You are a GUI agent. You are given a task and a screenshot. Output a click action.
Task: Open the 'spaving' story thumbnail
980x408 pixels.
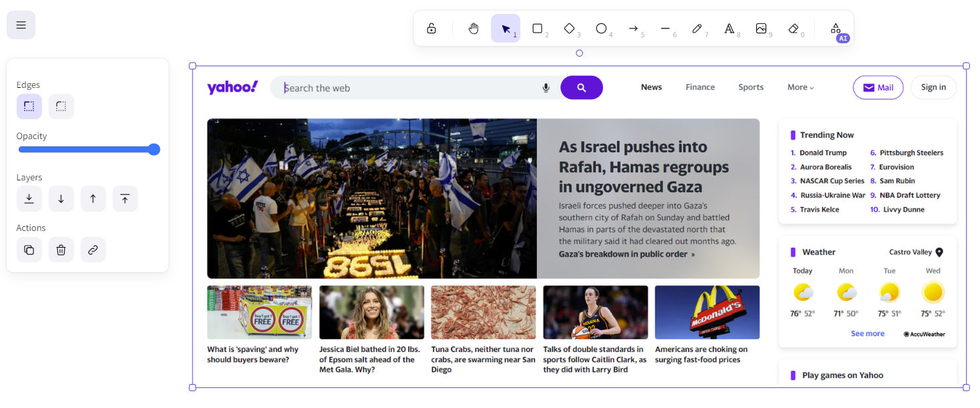(x=259, y=312)
